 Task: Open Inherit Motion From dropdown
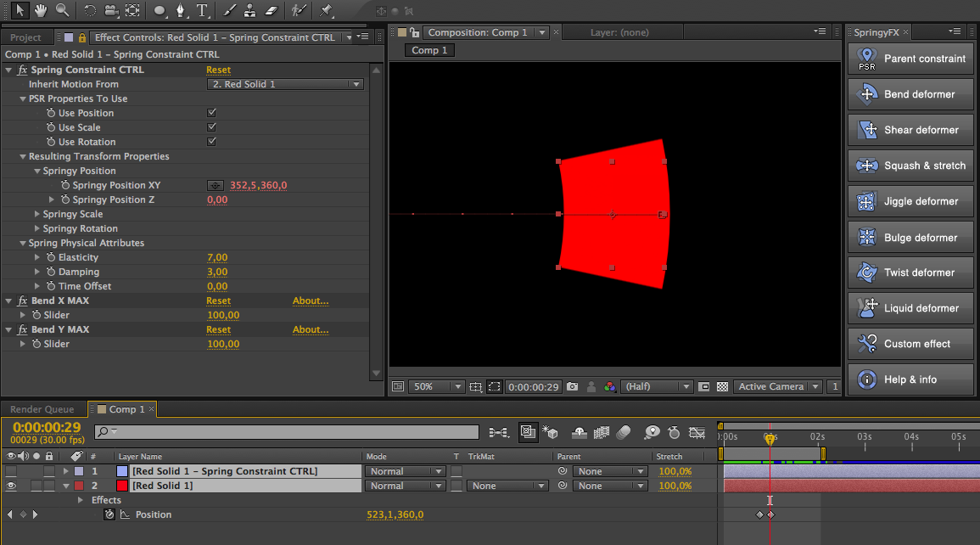[285, 84]
